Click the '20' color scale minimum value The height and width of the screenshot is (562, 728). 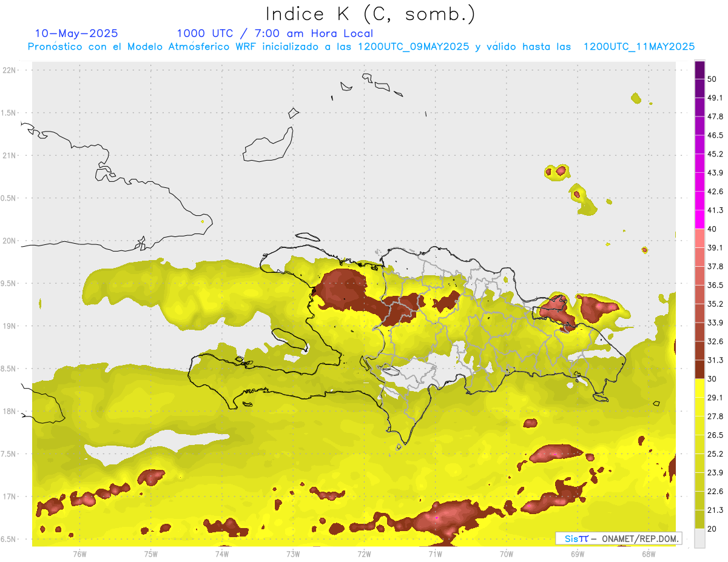point(712,529)
